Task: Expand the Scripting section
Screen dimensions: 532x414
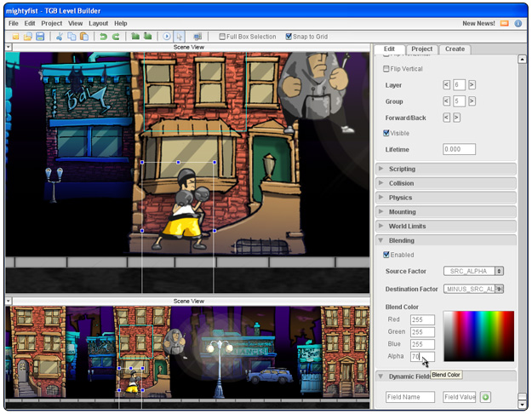Action: coord(446,169)
